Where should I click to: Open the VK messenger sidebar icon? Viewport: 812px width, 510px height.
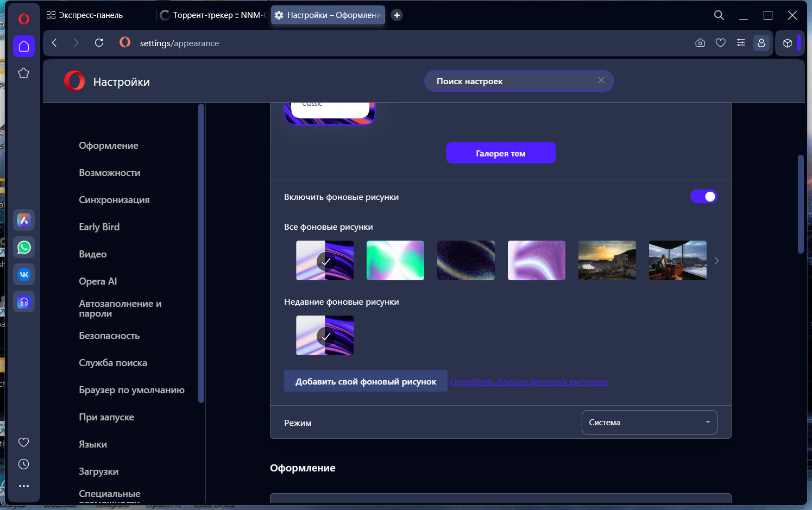[x=24, y=275]
